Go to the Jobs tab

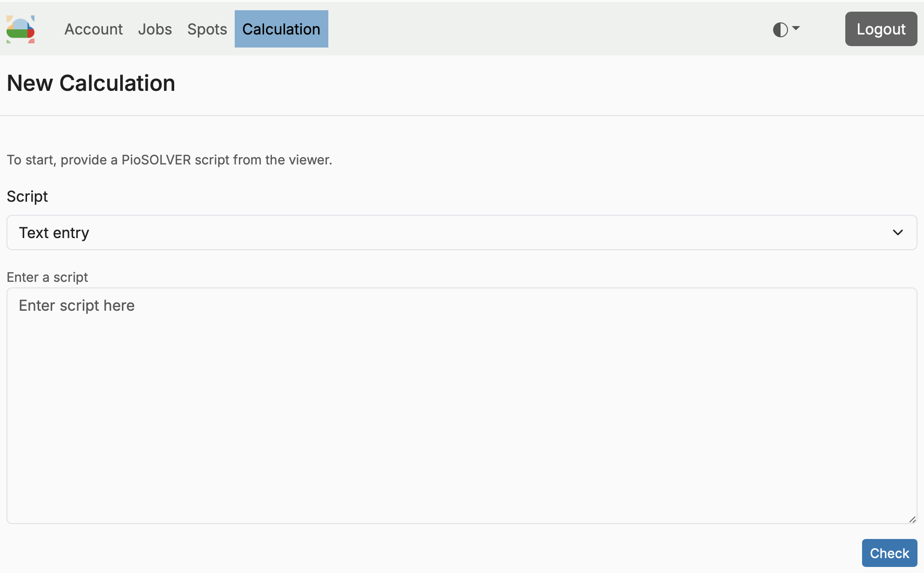click(155, 29)
